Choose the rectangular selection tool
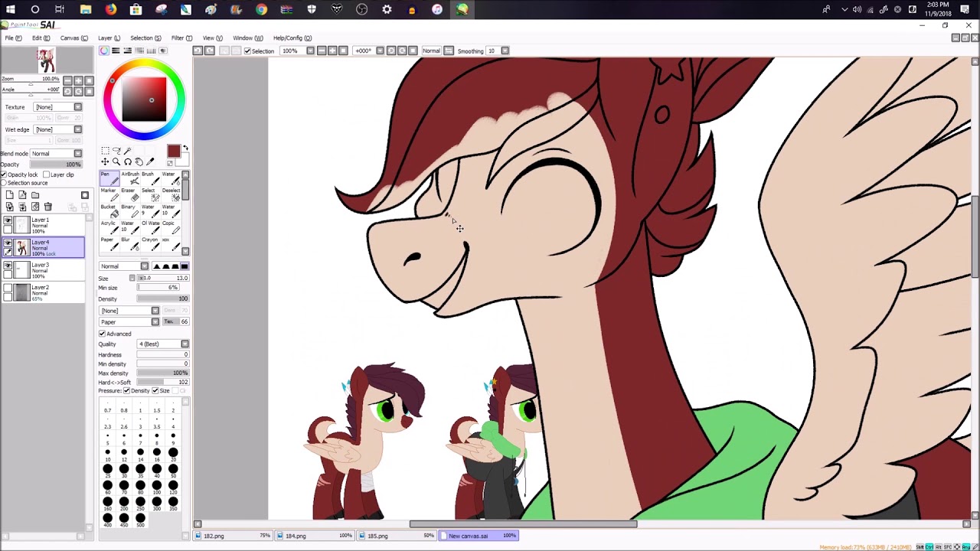This screenshot has height=551, width=980. [x=105, y=151]
